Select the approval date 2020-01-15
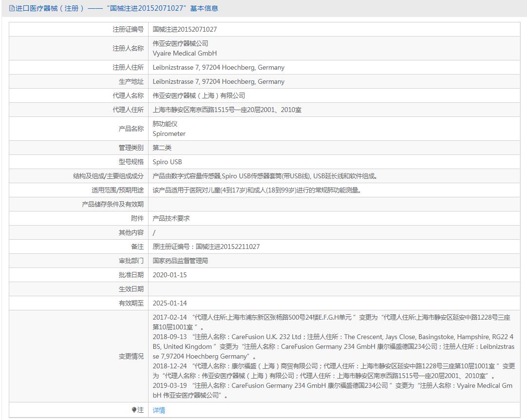 point(169,275)
